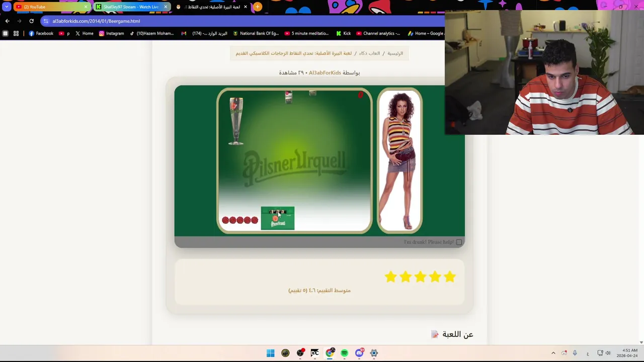Open the tab search dropdown arrow
This screenshot has height=362, width=644.
pos(7,7)
